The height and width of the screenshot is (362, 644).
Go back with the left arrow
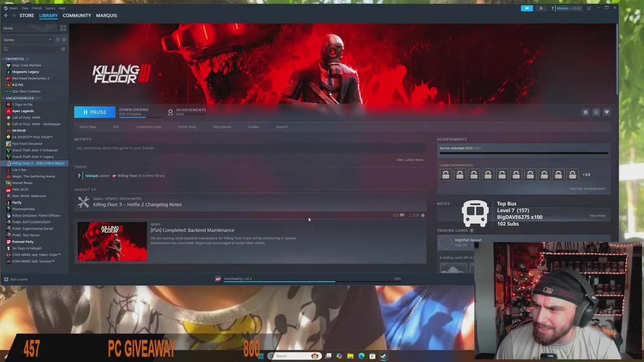6,16
